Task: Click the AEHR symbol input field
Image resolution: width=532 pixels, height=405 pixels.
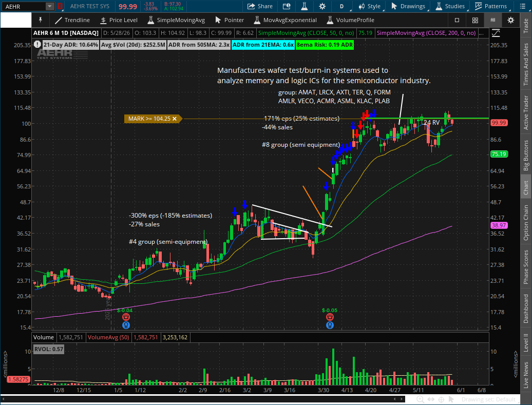Action: (24, 6)
